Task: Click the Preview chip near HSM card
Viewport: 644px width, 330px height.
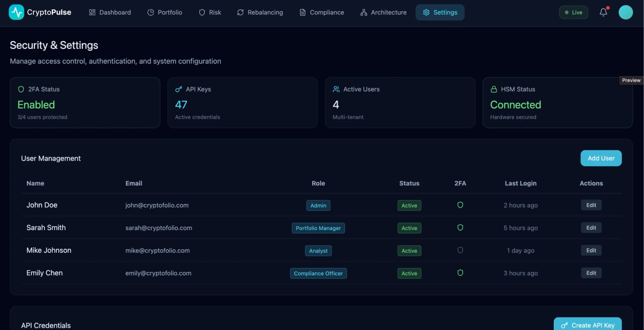Action: [x=631, y=80]
